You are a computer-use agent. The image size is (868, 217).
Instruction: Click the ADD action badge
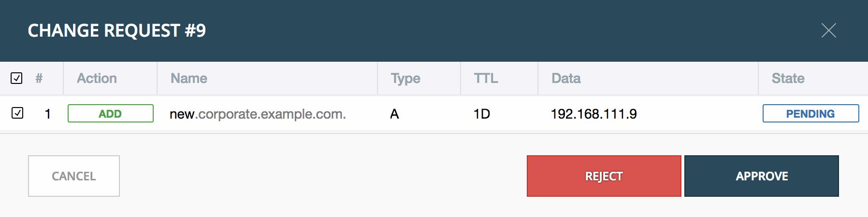point(111,113)
